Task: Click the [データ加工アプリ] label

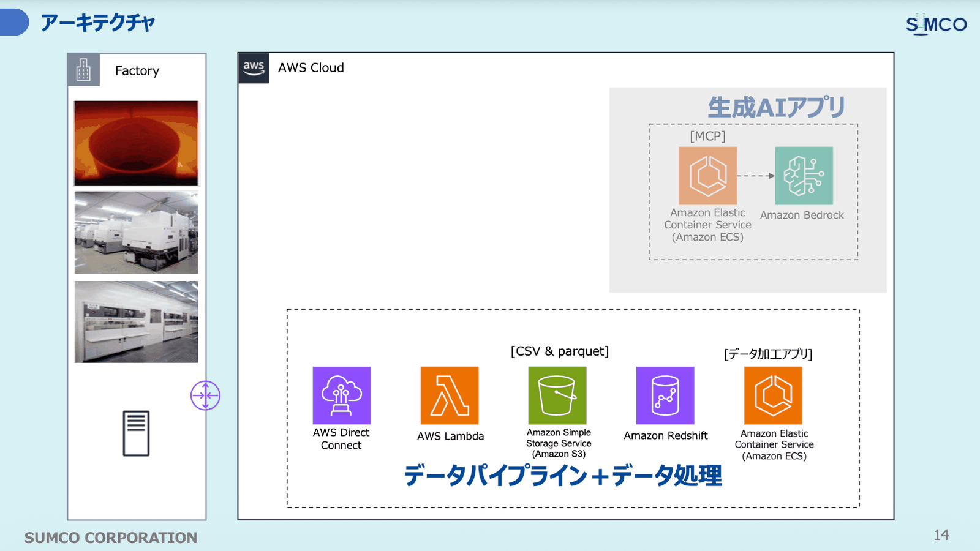Action: pyautogui.click(x=768, y=354)
